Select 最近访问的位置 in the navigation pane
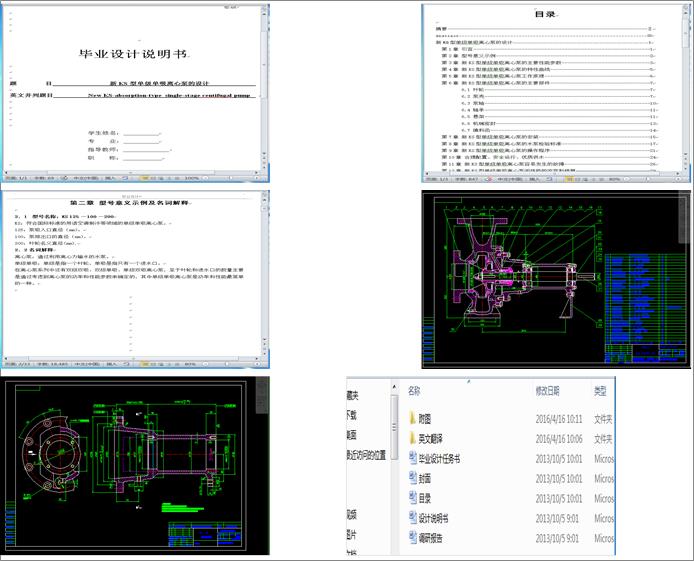The image size is (694, 561). [366, 455]
